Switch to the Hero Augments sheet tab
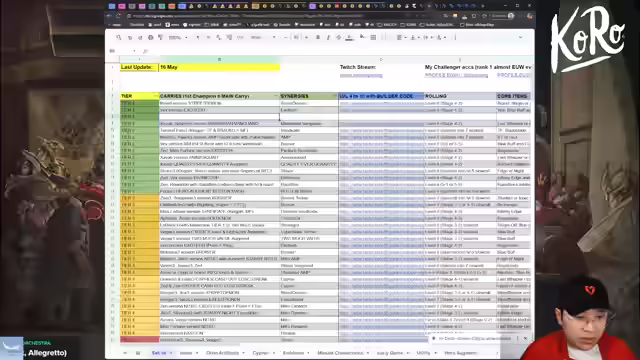Viewport: 640px width, 360px height. click(x=460, y=353)
